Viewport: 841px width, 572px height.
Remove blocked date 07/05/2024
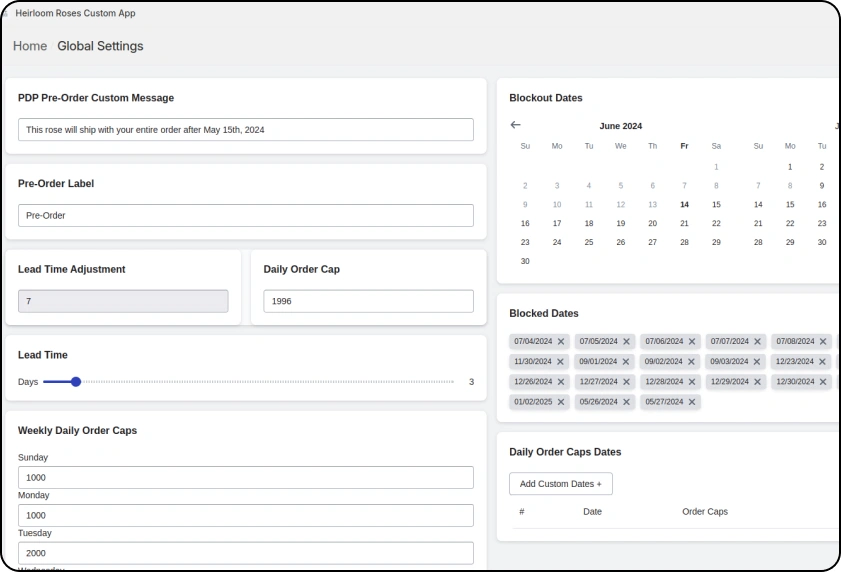point(626,341)
